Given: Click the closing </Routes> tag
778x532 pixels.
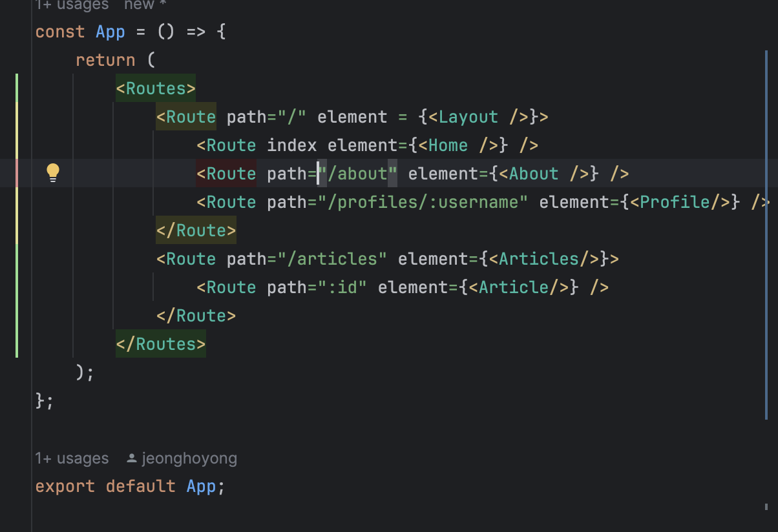Looking at the screenshot, I should point(161,344).
